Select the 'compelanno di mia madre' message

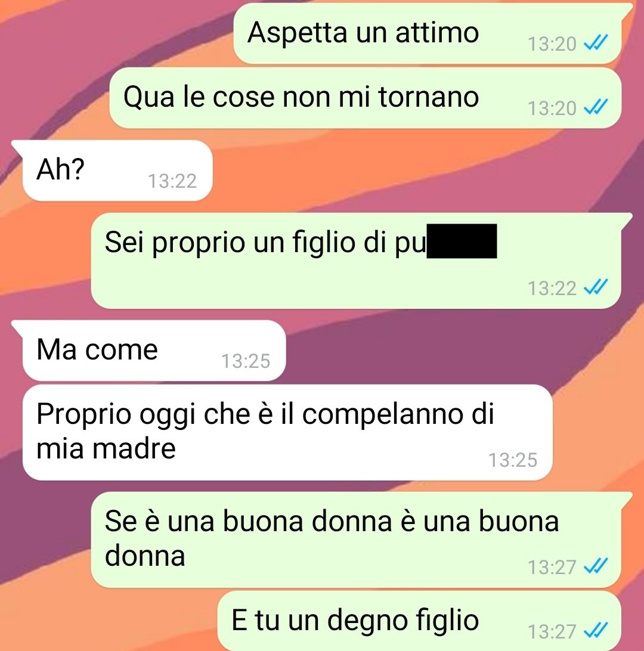(287, 432)
